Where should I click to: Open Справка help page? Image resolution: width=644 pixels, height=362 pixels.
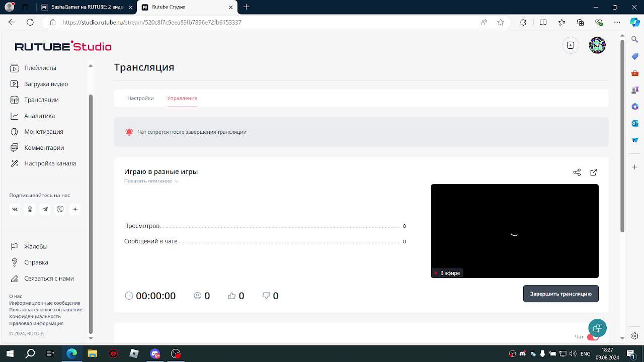pos(29,262)
